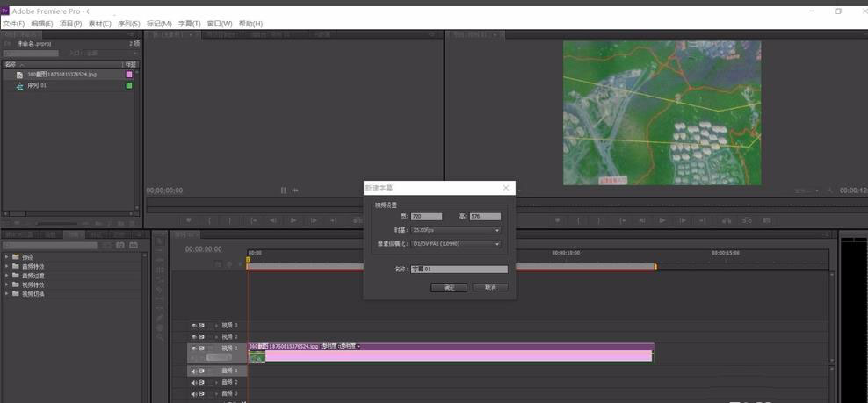The width and height of the screenshot is (868, 403).
Task: Toggle sync lock for 视频 1 track
Action: (202, 349)
